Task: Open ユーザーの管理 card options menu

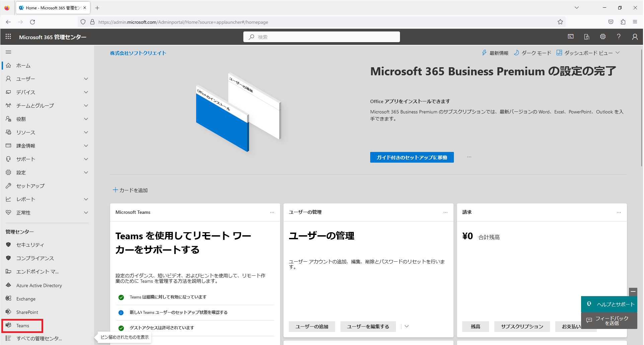Action: pos(446,212)
